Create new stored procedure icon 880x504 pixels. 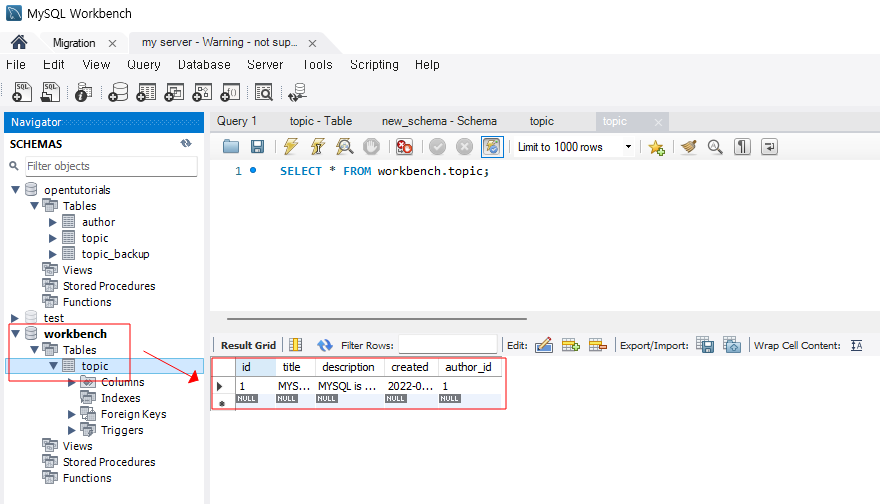[202, 92]
